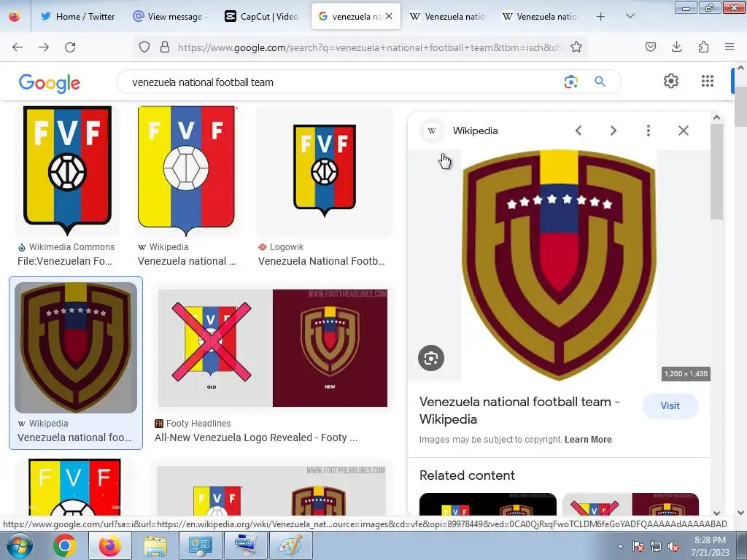Go back to the previous page
The height and width of the screenshot is (560, 747).
(18, 47)
